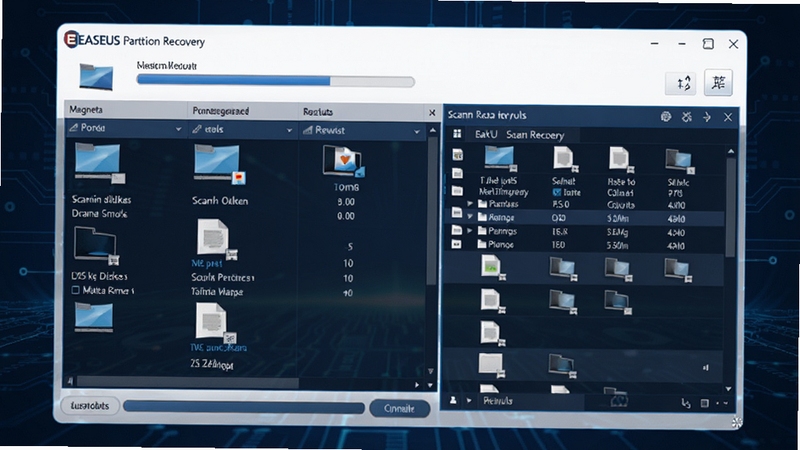Click the arrows toolbar button at top right
This screenshot has width=800, height=450.
(x=681, y=83)
